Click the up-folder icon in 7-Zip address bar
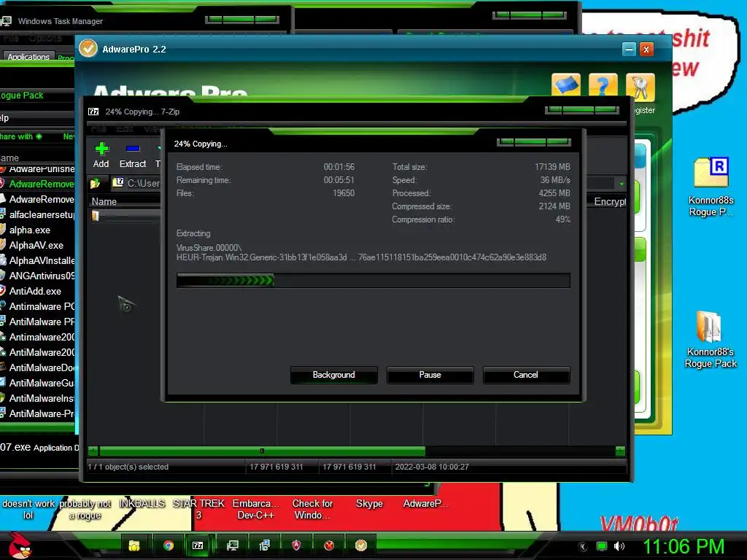The image size is (747, 560). tap(96, 183)
